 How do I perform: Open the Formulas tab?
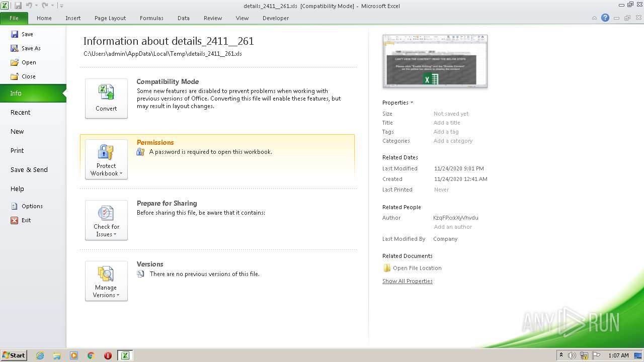[x=151, y=18]
